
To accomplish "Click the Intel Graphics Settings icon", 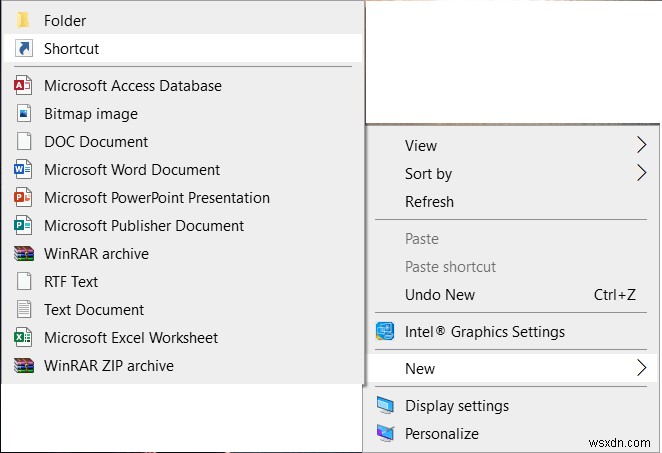I will pos(385,331).
